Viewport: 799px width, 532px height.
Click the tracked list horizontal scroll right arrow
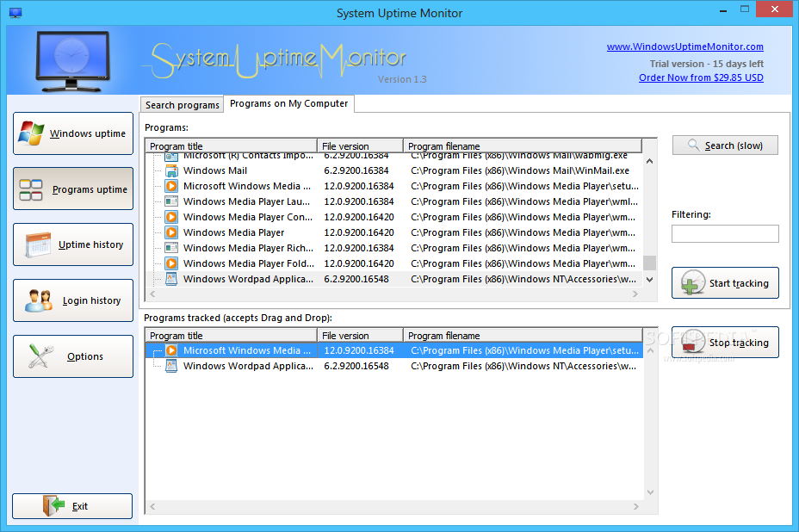(x=635, y=506)
